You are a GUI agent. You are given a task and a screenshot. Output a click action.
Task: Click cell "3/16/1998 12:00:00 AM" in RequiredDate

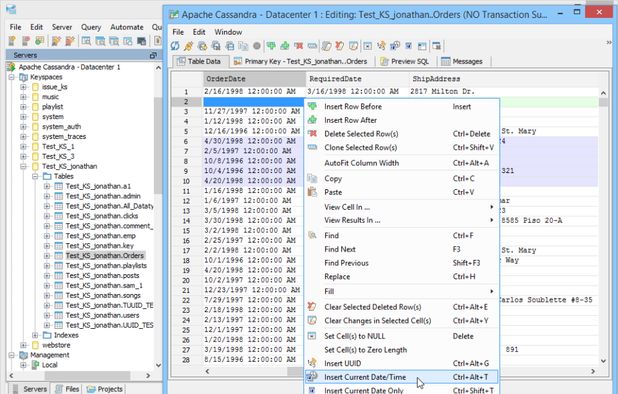357,91
